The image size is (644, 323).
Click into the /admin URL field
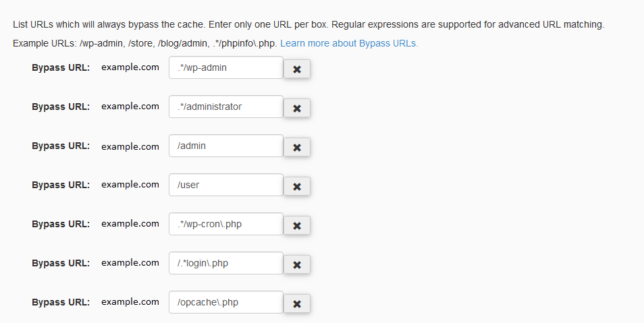pyautogui.click(x=225, y=146)
